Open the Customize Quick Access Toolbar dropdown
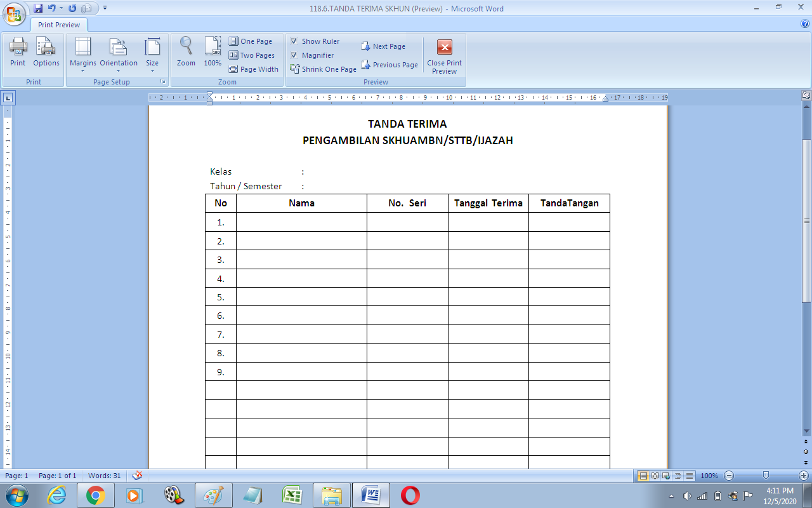This screenshot has width=812, height=508. [105, 8]
